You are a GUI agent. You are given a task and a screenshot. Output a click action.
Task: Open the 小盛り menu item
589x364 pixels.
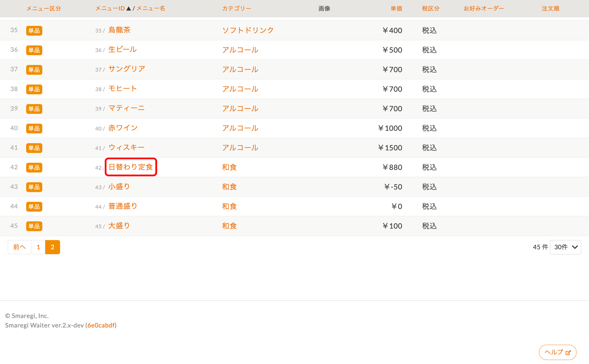(119, 187)
